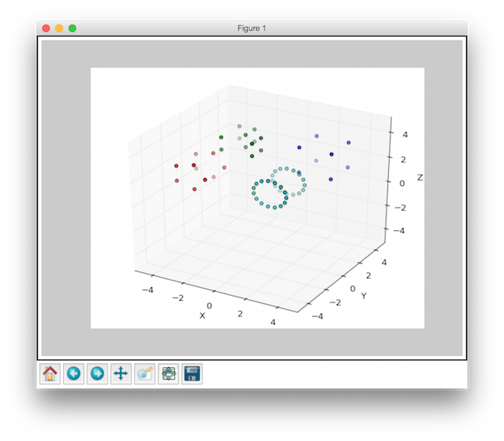
Task: Go forward to next view
Action: click(97, 373)
